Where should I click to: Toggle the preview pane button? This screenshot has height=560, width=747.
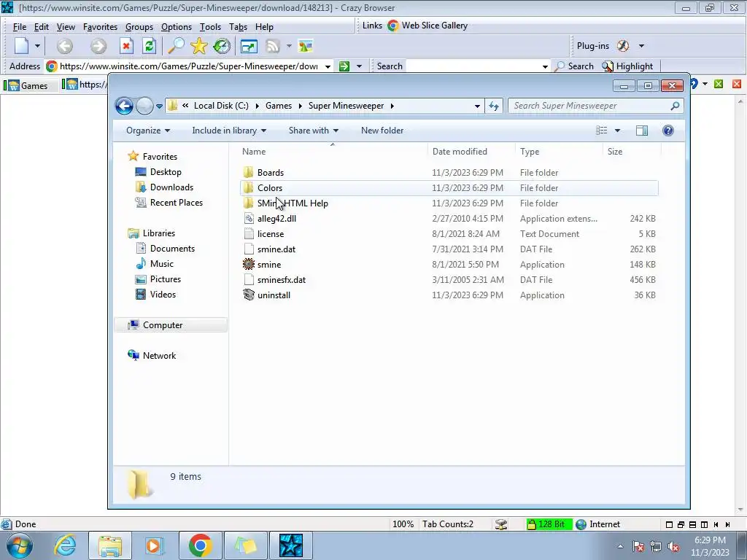point(642,131)
